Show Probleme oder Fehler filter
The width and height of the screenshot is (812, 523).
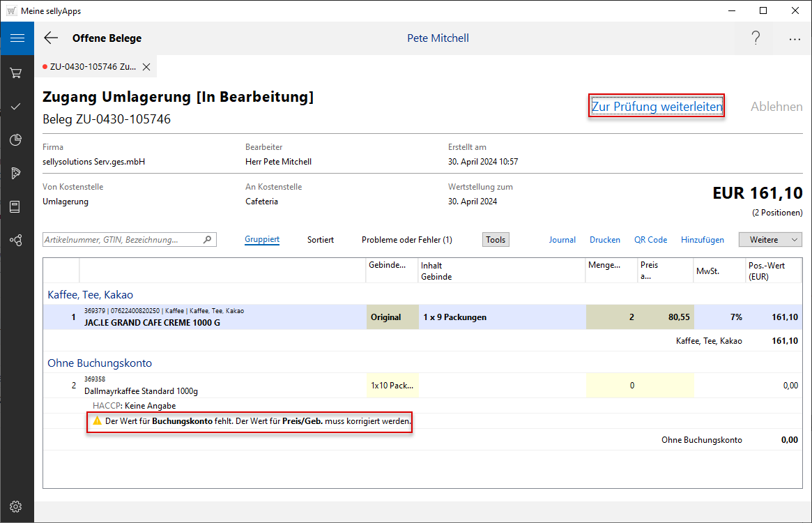[406, 240]
